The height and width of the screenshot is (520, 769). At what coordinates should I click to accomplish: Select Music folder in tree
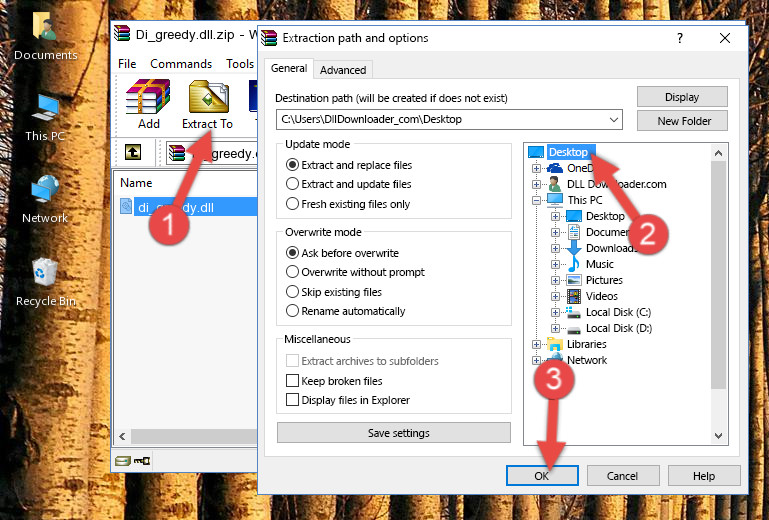click(x=599, y=264)
